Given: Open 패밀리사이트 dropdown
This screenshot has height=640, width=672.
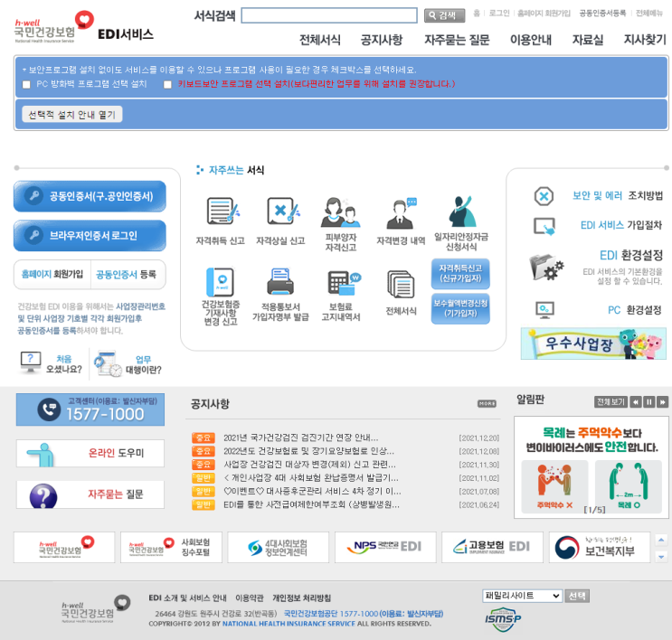Looking at the screenshot, I should 522,596.
